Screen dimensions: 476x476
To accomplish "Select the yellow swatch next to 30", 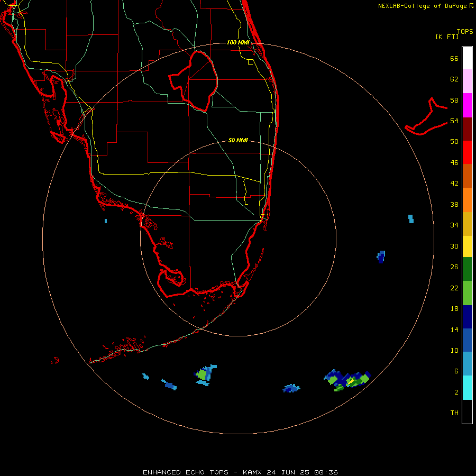I will (467, 246).
